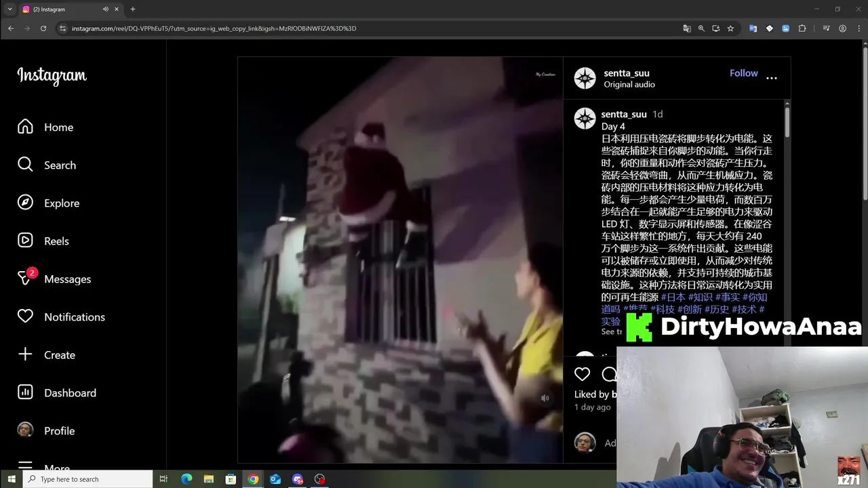
Task: Open the #知识 hashtag
Action: (701, 297)
